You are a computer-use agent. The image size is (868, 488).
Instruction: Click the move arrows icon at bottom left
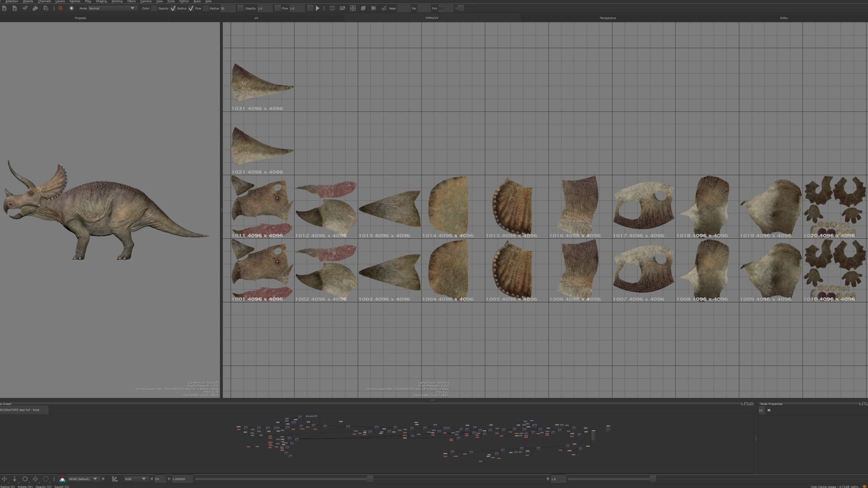point(5,479)
